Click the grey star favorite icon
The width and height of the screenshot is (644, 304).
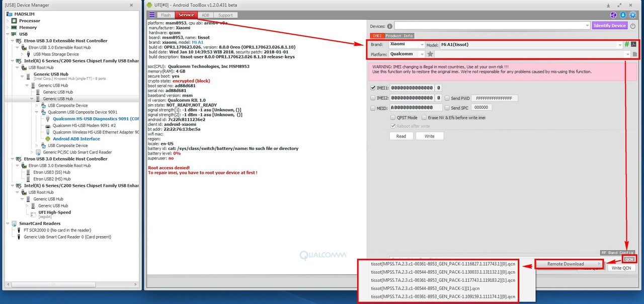coord(430,54)
